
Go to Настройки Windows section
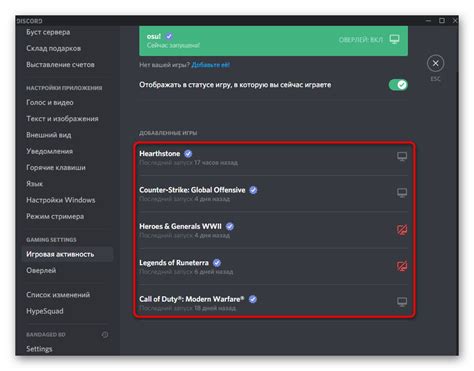pos(61,200)
